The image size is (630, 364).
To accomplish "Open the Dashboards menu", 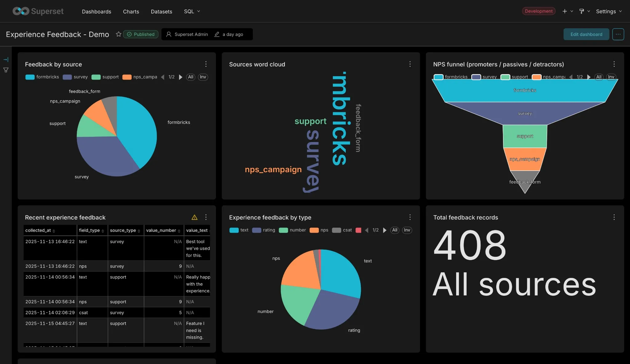I will (97, 11).
